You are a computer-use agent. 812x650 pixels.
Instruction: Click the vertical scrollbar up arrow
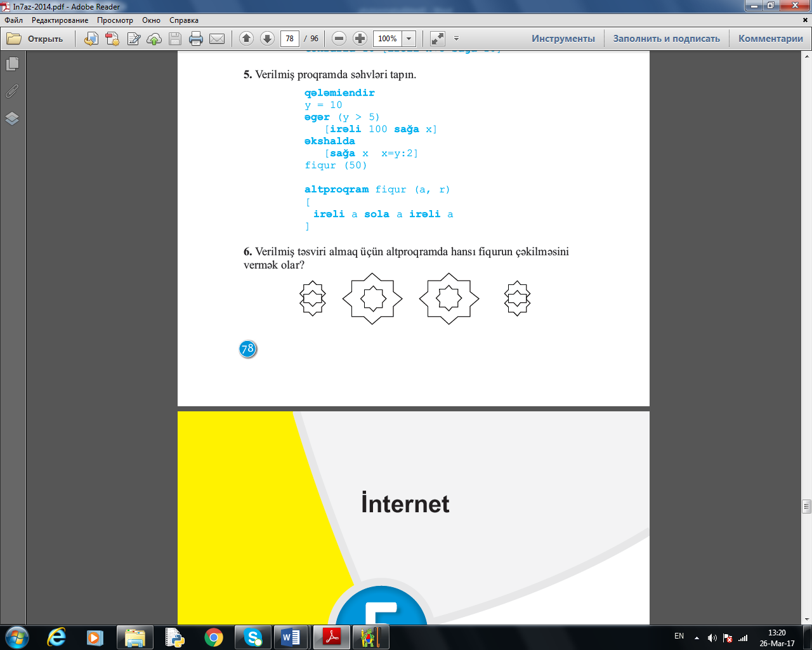point(807,56)
